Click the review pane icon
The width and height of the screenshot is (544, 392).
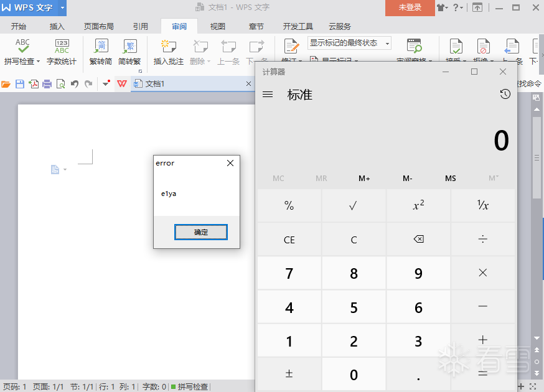point(414,46)
